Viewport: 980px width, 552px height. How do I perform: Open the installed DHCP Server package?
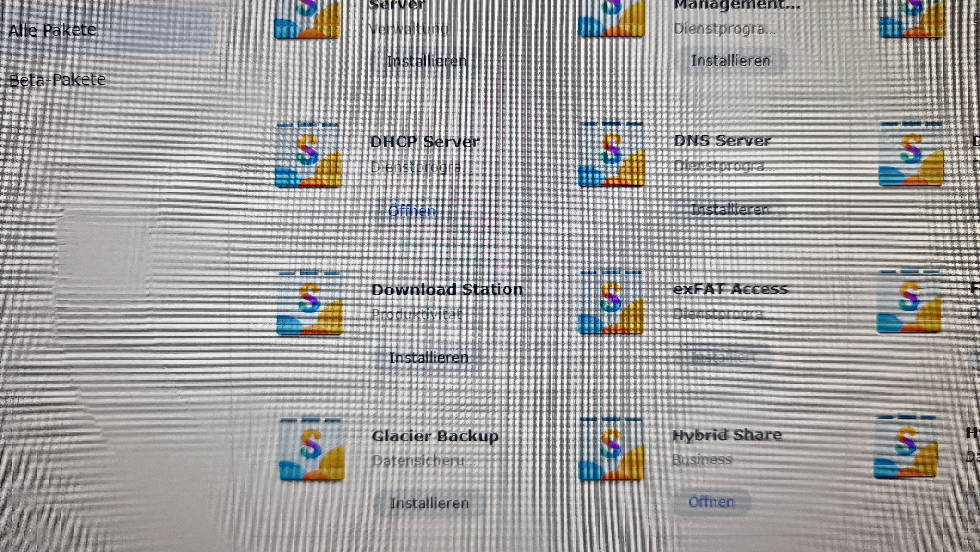pyautogui.click(x=412, y=211)
